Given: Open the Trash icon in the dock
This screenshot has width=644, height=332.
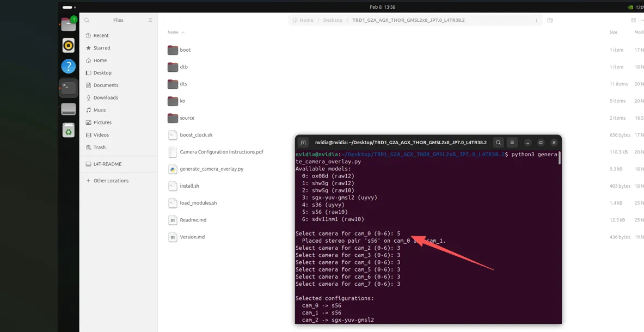Looking at the screenshot, I should click(68, 130).
